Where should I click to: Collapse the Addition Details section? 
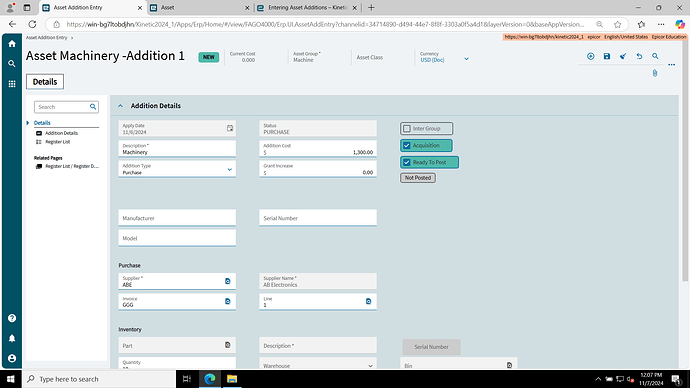[120, 106]
